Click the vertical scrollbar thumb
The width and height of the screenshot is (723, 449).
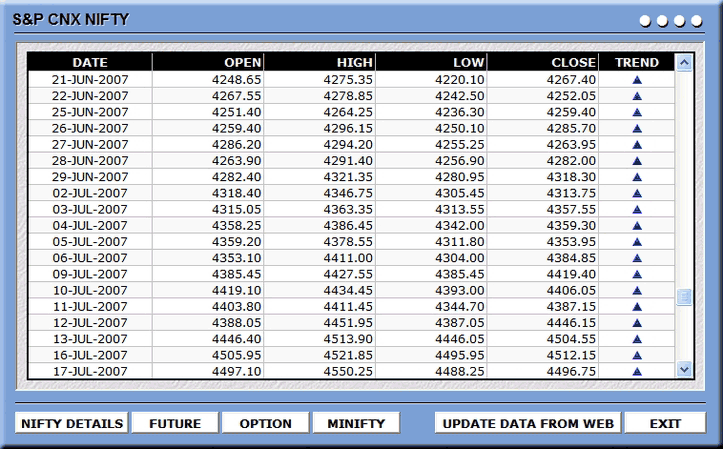pos(684,297)
